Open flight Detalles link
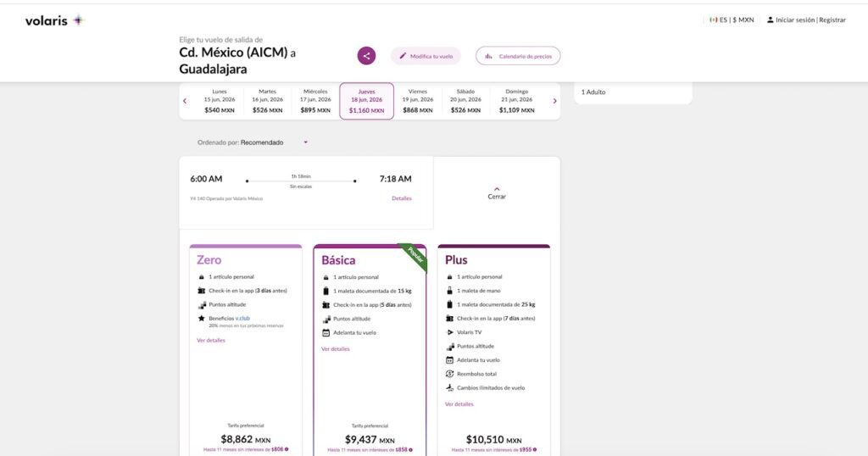 (x=401, y=198)
